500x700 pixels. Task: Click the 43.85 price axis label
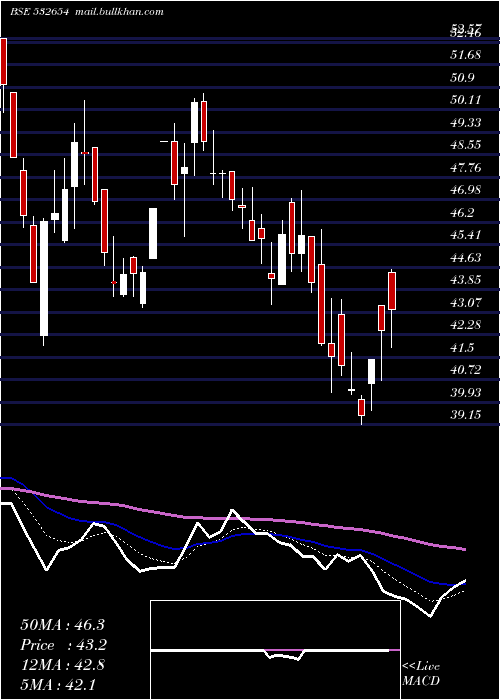tap(466, 280)
